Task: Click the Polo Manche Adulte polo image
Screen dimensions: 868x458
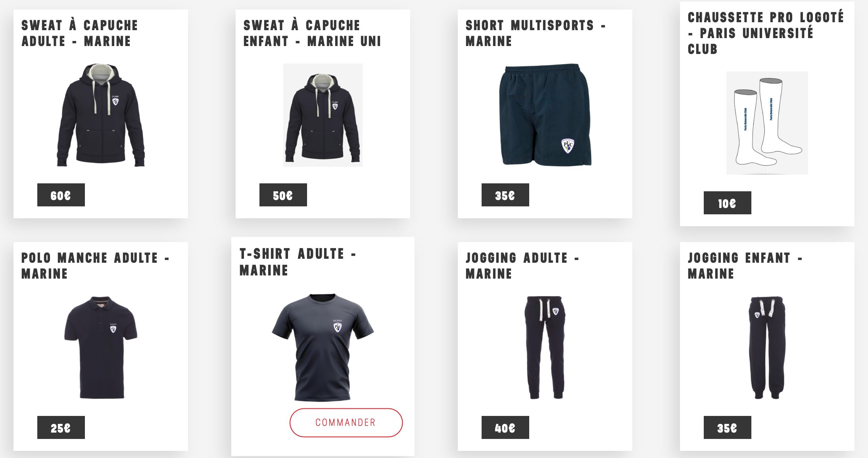Action: (101, 347)
